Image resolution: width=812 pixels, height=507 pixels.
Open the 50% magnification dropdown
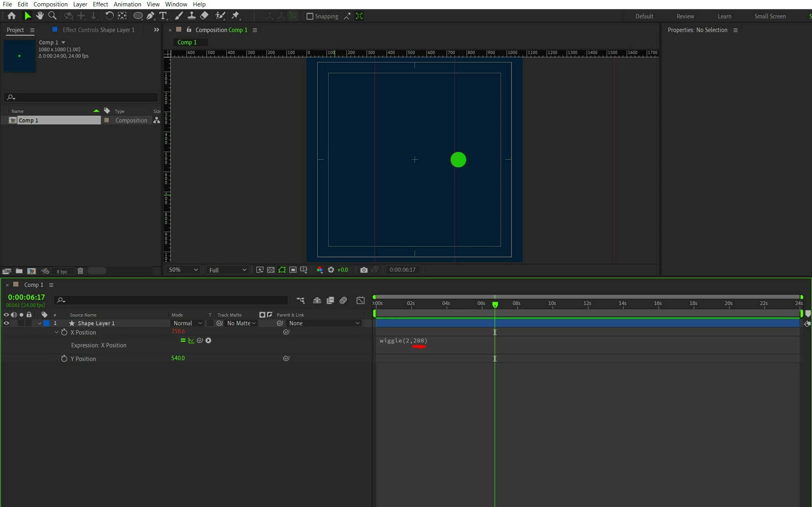(x=183, y=270)
